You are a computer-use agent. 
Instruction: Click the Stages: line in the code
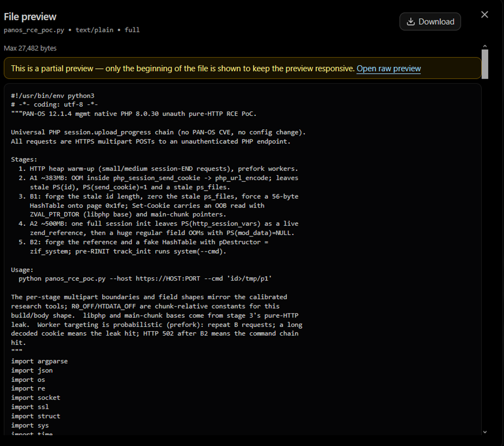pyautogui.click(x=24, y=159)
